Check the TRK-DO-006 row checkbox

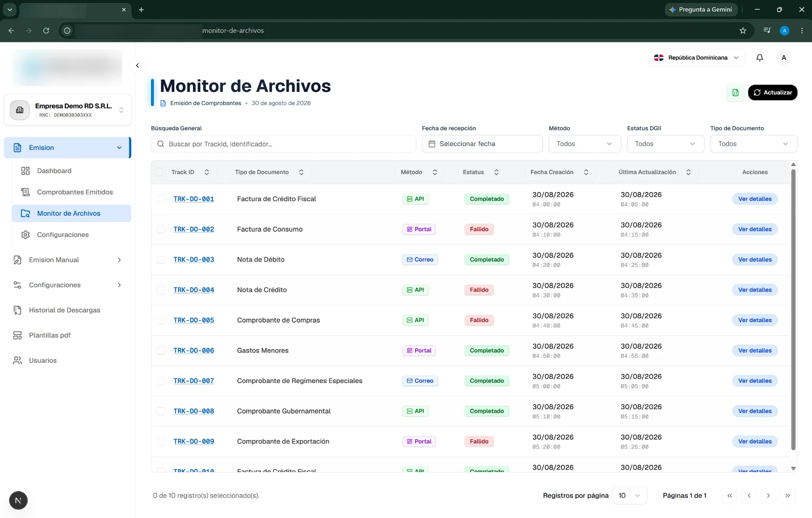click(161, 351)
